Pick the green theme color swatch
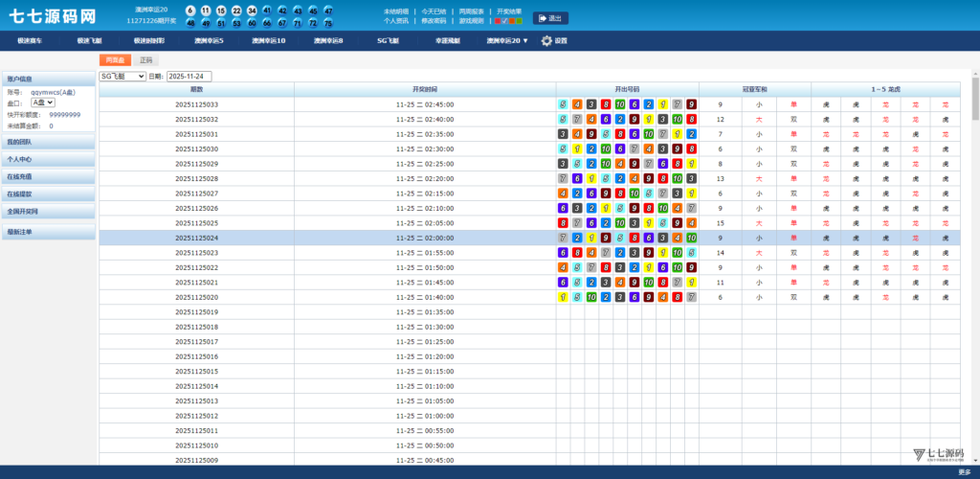Viewport: 980px width, 479px height. 519,20
